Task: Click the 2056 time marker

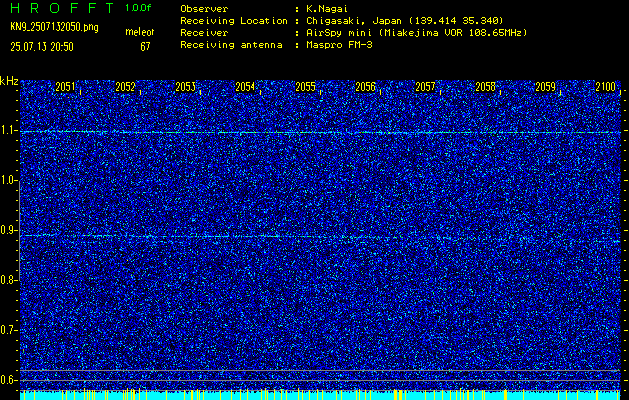Action: point(365,87)
